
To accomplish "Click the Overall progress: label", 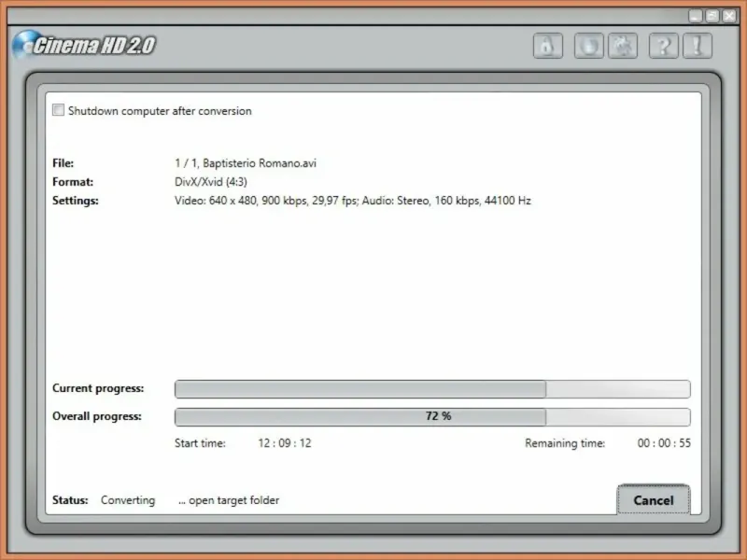I will pos(97,416).
